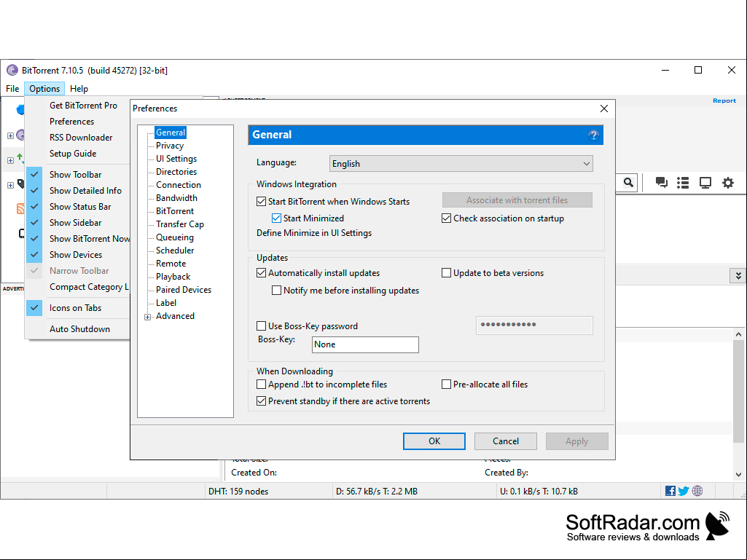Viewport: 747px width, 560px height.
Task: Toggle Start BitTorrent when Windows Starts
Action: point(261,202)
